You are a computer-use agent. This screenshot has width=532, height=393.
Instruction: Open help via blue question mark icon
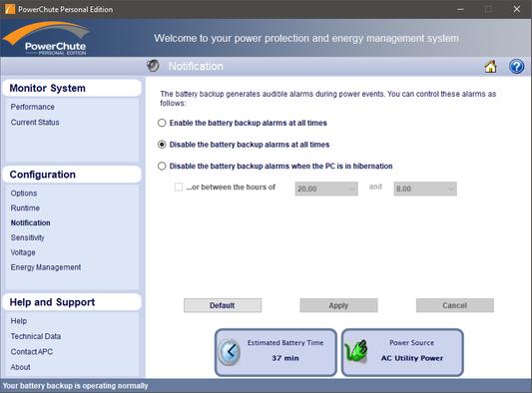[x=516, y=67]
